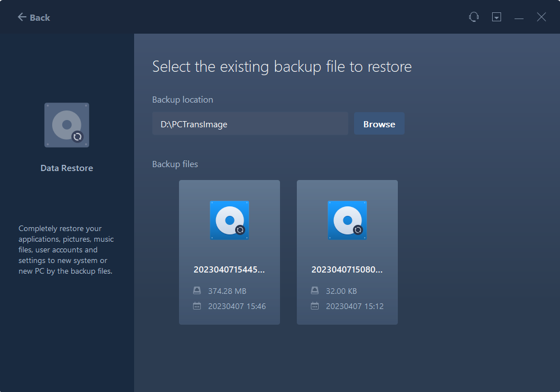Close the restore window
560x392 pixels.
541,17
